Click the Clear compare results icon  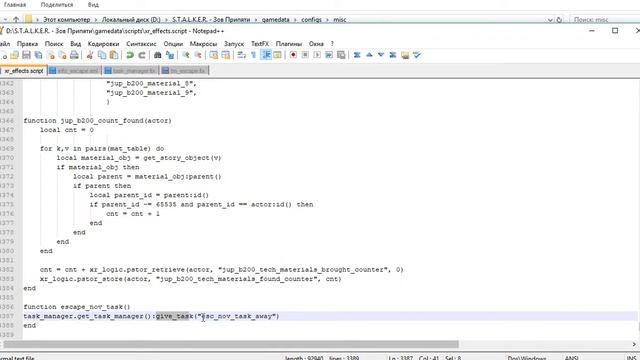click(393, 55)
